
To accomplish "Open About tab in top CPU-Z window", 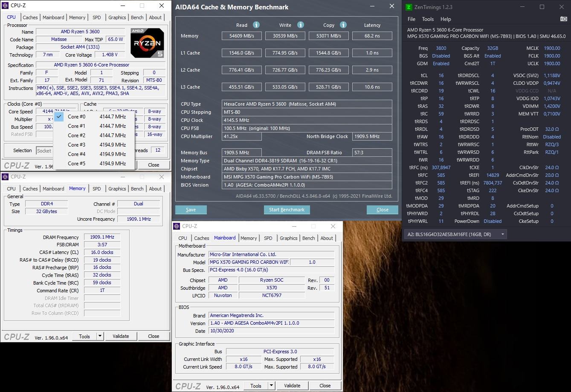I will click(155, 17).
